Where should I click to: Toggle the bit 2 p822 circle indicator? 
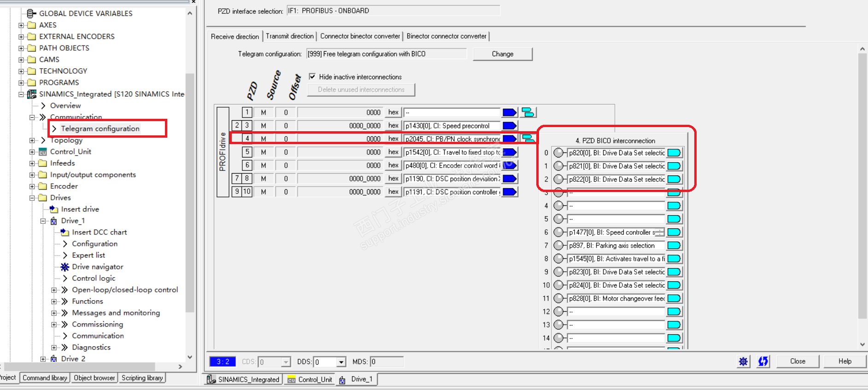tap(558, 179)
